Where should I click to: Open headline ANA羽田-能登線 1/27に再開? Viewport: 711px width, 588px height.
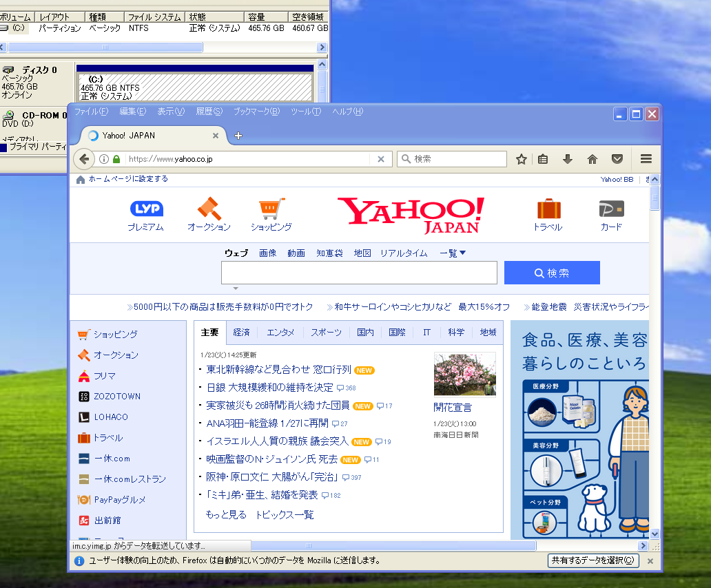[267, 423]
